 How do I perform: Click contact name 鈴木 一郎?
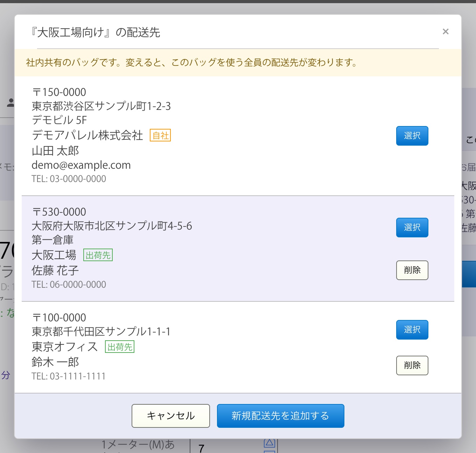[55, 362]
